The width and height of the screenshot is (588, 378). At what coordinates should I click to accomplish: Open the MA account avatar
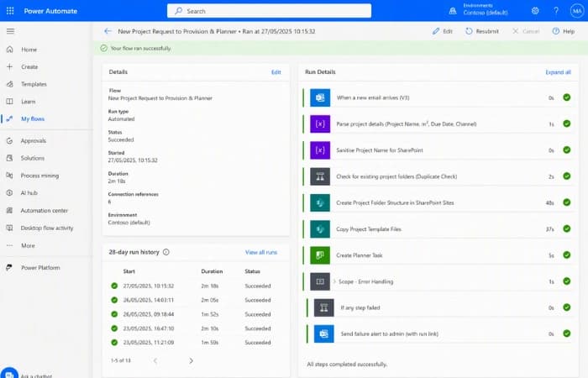click(577, 11)
